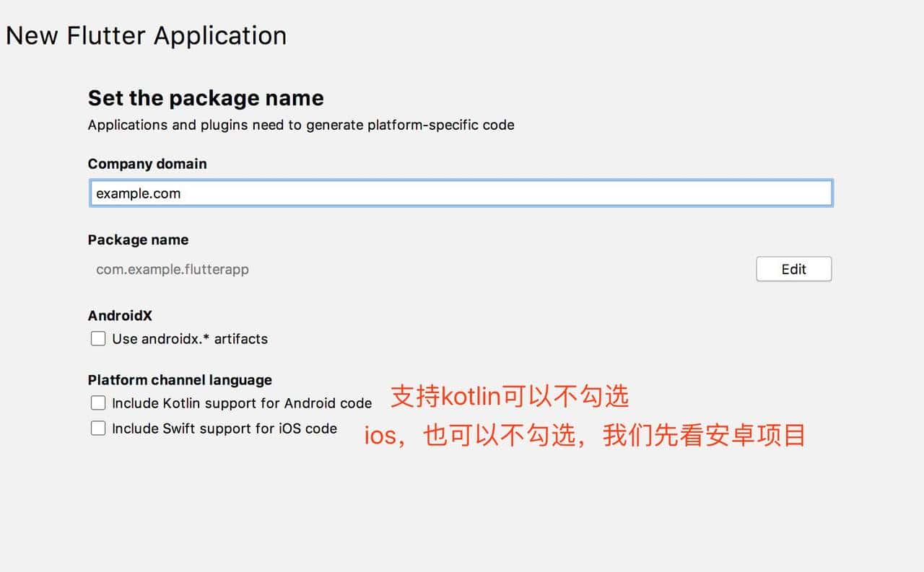The width and height of the screenshot is (924, 572).
Task: Click the platform-specific code description text
Action: tap(301, 125)
